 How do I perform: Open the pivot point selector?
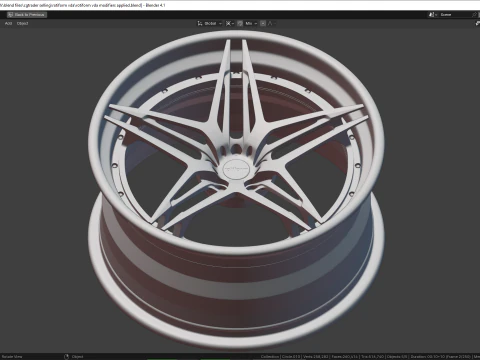pyautogui.click(x=230, y=23)
